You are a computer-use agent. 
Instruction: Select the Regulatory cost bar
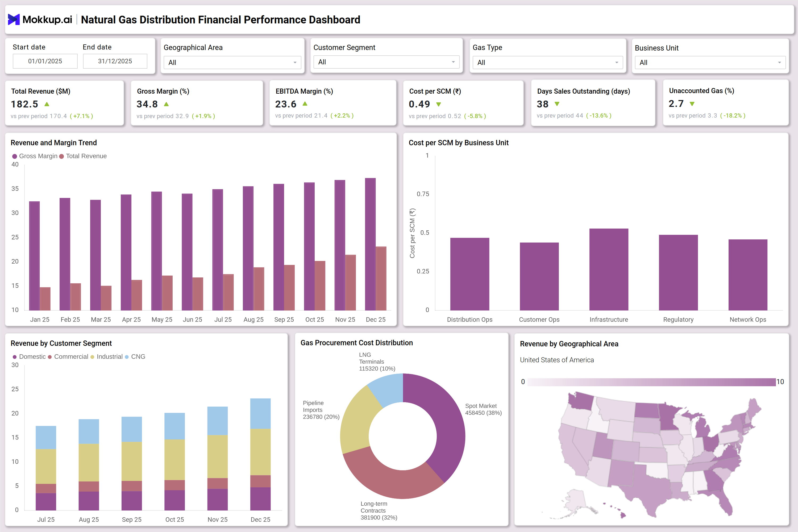click(678, 272)
